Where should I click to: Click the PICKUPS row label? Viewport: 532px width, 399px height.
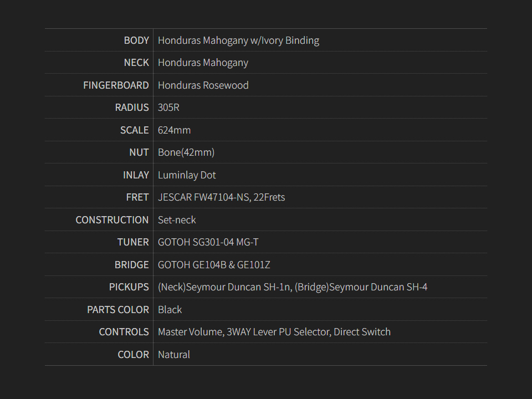129,287
